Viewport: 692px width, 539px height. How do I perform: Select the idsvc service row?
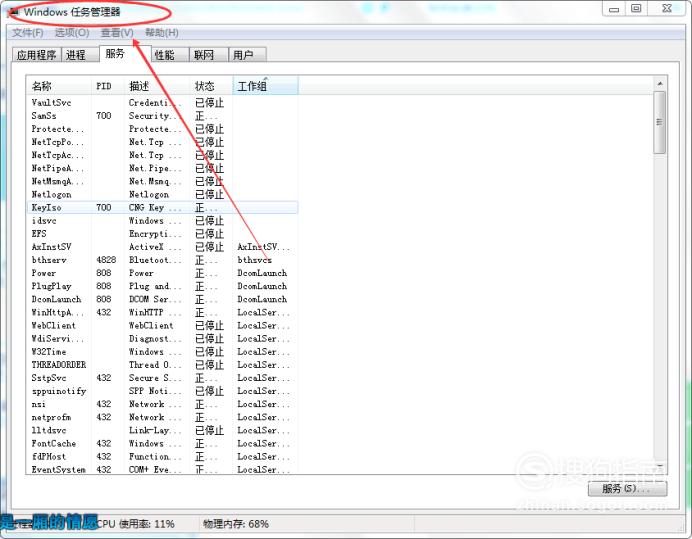point(162,221)
